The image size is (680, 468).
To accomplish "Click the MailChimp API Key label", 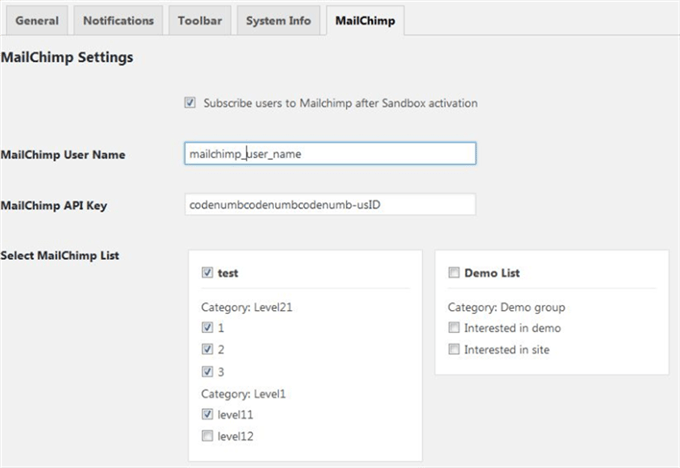I will coord(54,206).
